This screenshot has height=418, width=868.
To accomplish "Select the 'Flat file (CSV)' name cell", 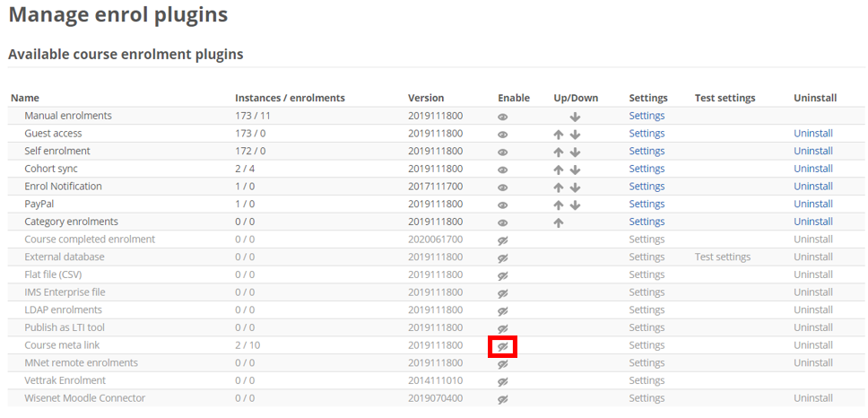I will pos(54,274).
